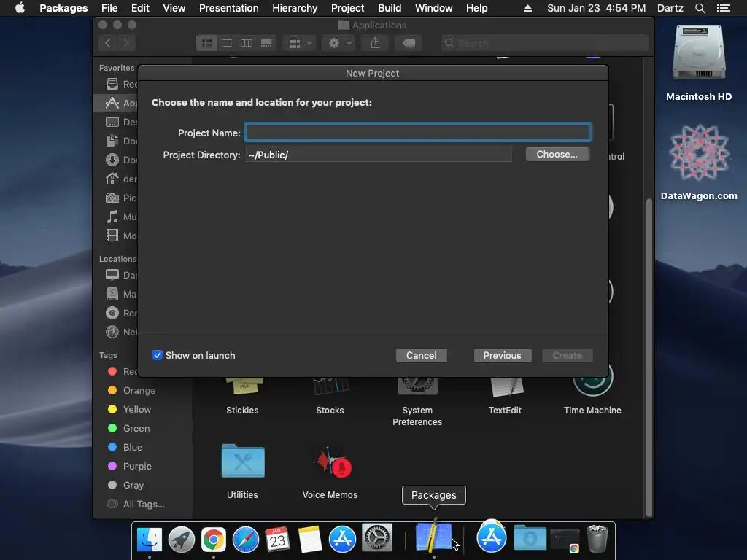Viewport: 747px width, 560px height.
Task: Open All Tags... in Finder sidebar
Action: [144, 505]
